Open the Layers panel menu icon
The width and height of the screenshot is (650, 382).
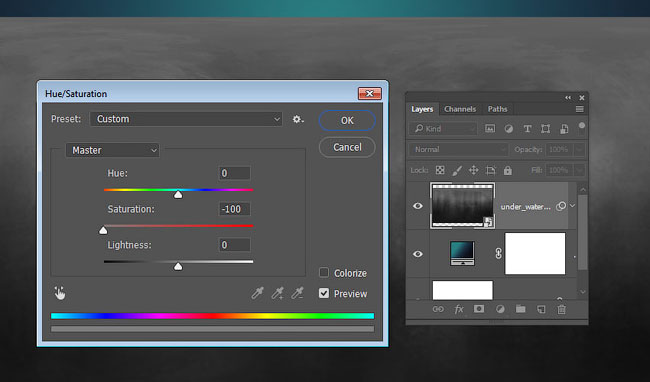click(580, 109)
